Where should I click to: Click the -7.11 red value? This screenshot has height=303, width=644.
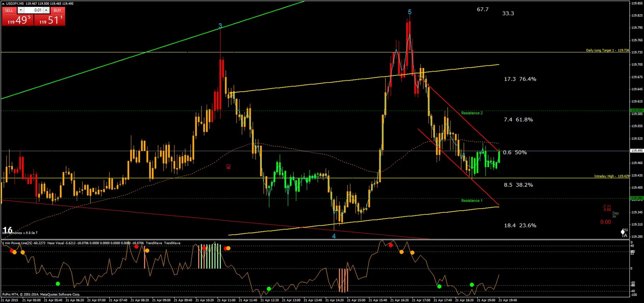coord(607,206)
